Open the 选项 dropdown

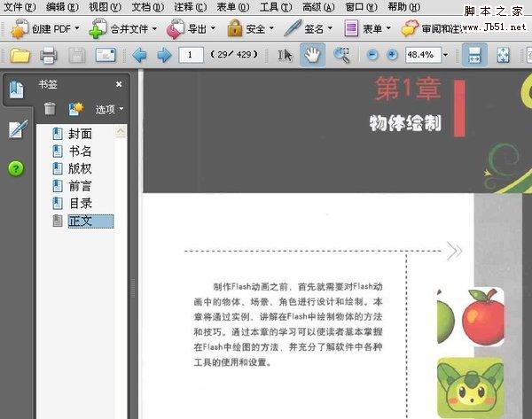coord(109,109)
